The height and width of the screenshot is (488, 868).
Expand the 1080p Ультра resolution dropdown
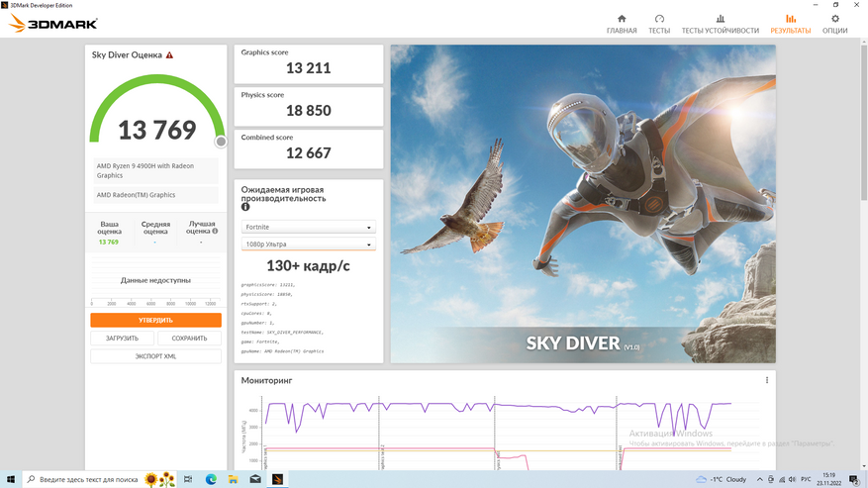(x=309, y=244)
